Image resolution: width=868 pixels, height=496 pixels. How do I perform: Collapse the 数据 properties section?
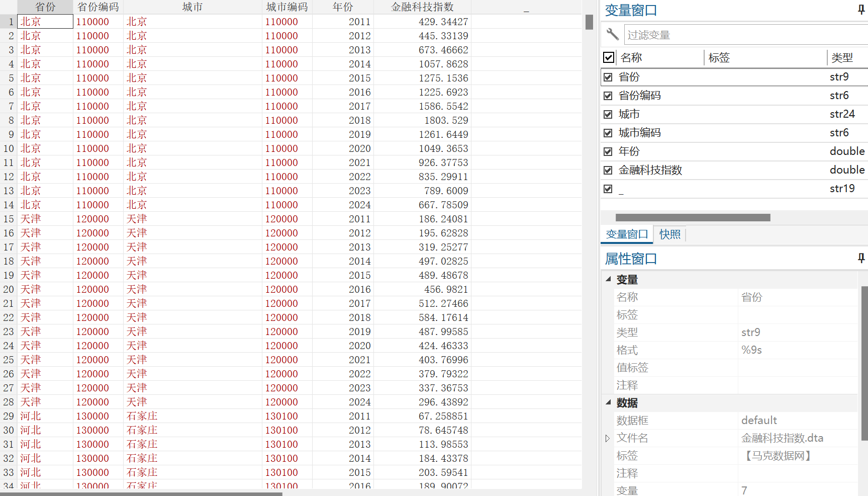608,402
